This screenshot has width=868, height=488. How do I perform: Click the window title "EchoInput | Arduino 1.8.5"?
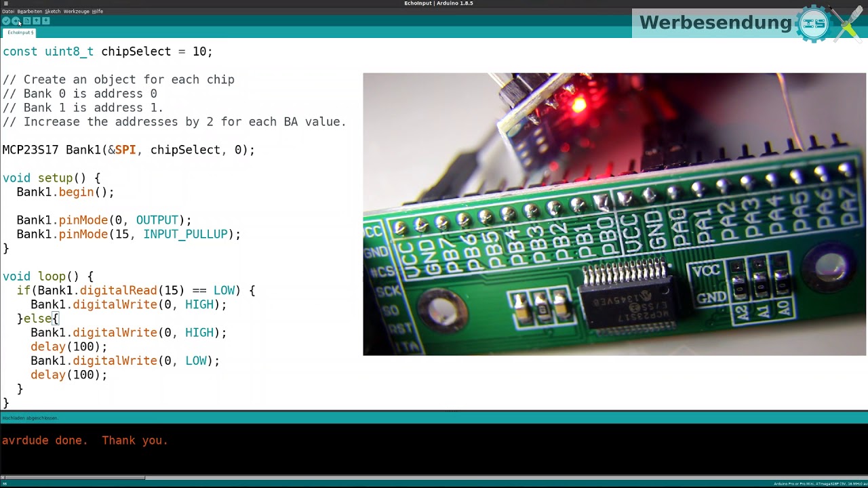439,3
